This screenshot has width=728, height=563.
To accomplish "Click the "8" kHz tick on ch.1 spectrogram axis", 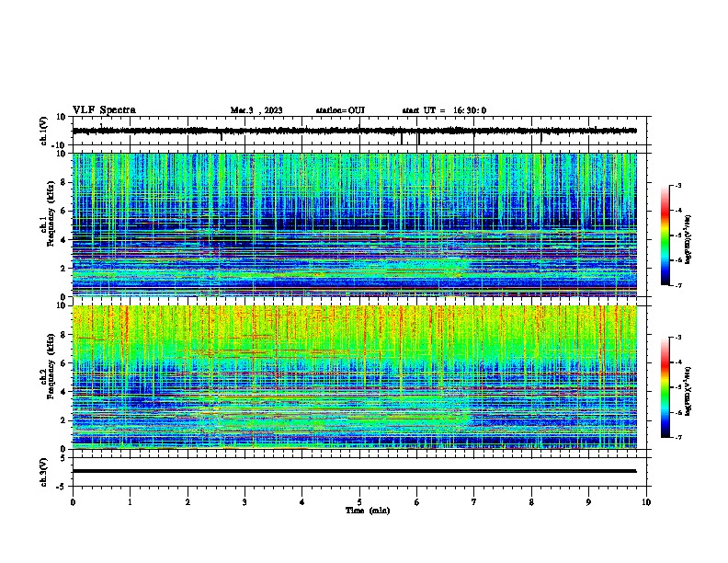I will coord(63,182).
